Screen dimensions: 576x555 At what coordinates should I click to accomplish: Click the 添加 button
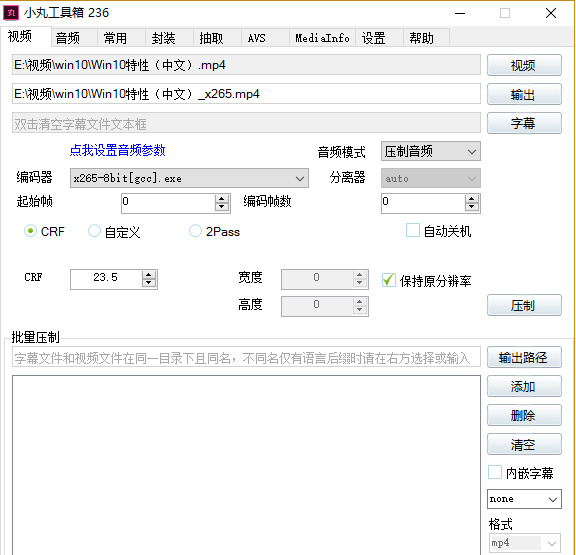coord(524,386)
